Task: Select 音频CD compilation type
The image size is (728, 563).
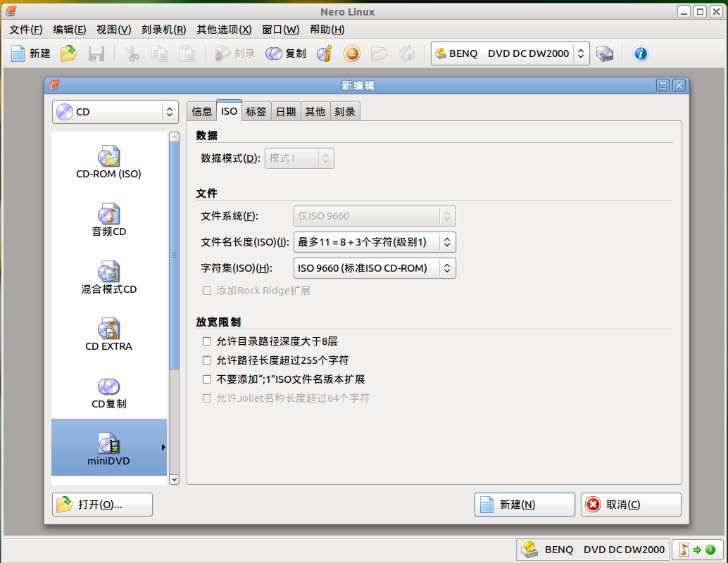Action: tap(108, 220)
